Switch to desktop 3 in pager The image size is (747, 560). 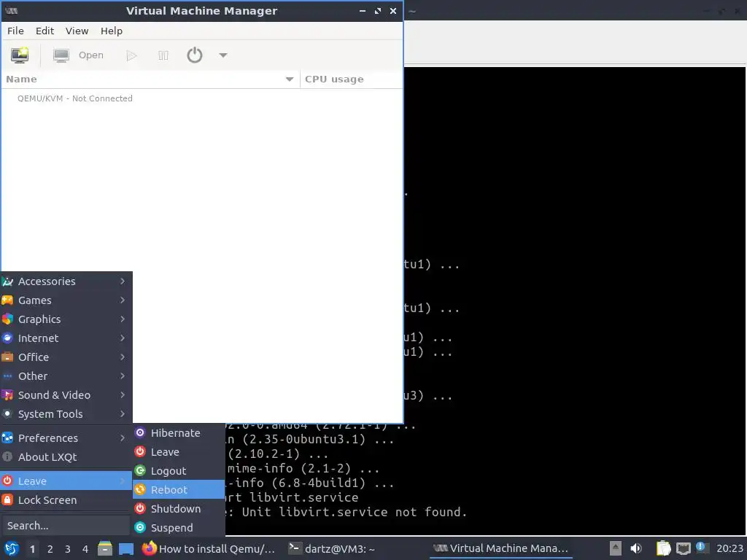(68, 549)
